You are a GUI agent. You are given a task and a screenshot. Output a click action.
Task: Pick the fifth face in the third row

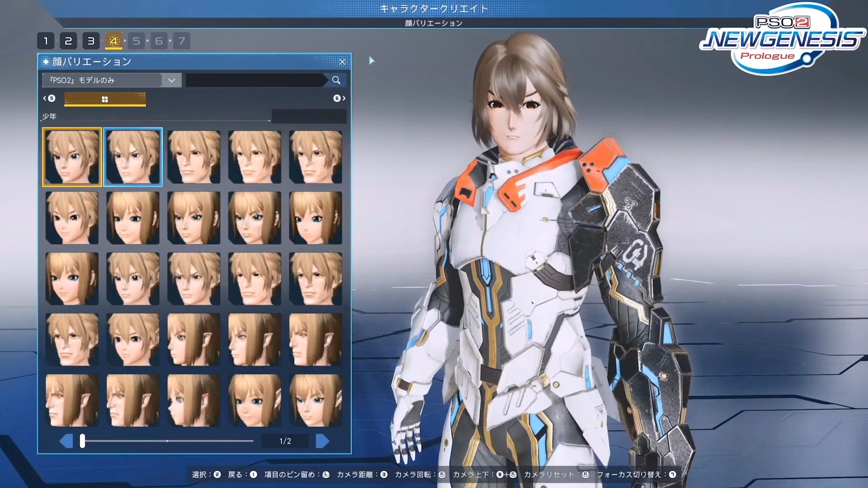(316, 279)
